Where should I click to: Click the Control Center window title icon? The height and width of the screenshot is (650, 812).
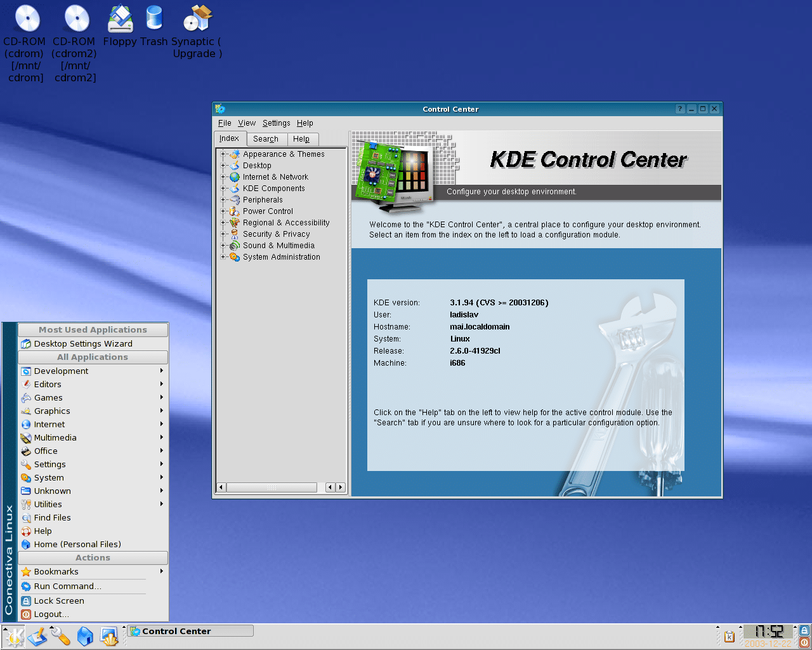tap(220, 109)
